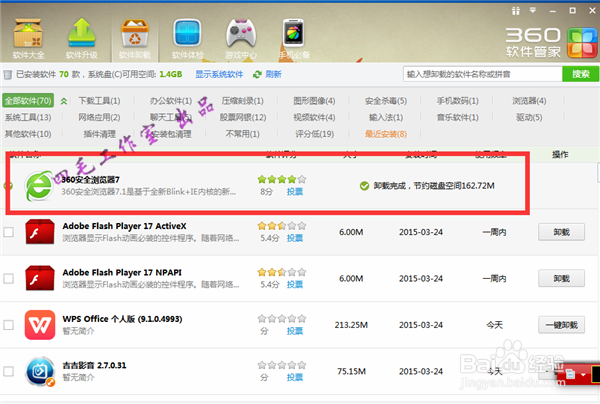Select the 驱动(5) category
This screenshot has width=600, height=404.
pyautogui.click(x=529, y=117)
